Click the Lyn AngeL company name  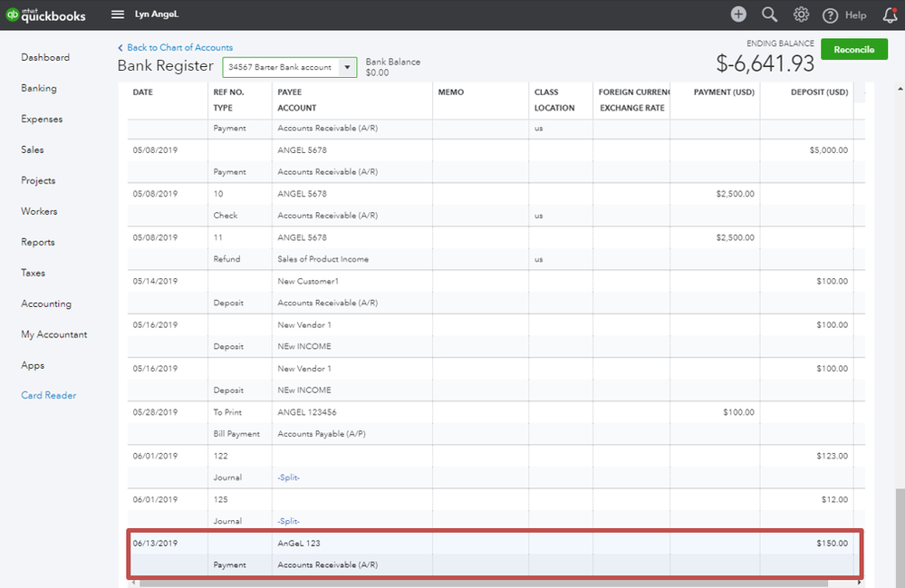coord(157,14)
